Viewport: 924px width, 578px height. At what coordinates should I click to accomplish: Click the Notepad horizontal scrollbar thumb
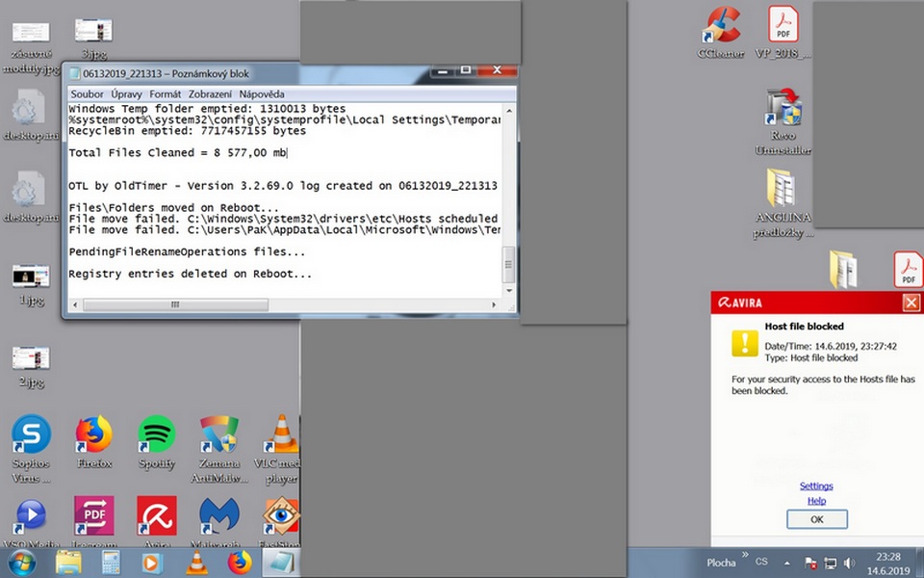(x=173, y=304)
